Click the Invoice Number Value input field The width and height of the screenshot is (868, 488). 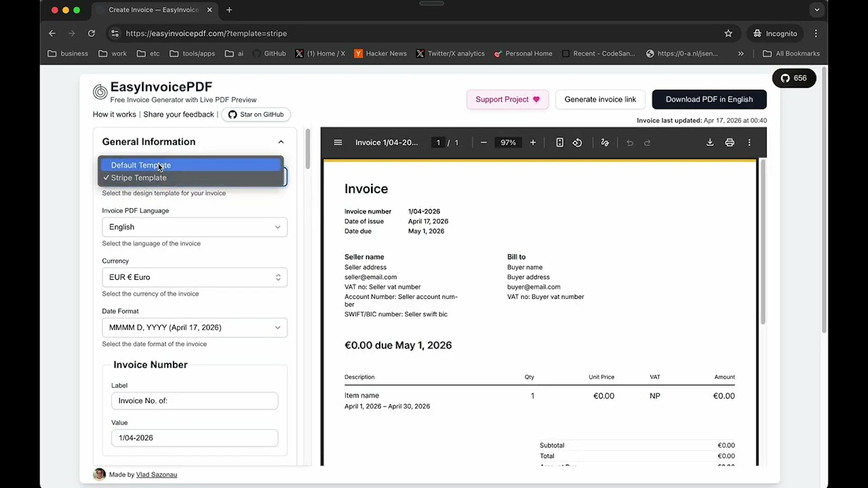coord(194,438)
